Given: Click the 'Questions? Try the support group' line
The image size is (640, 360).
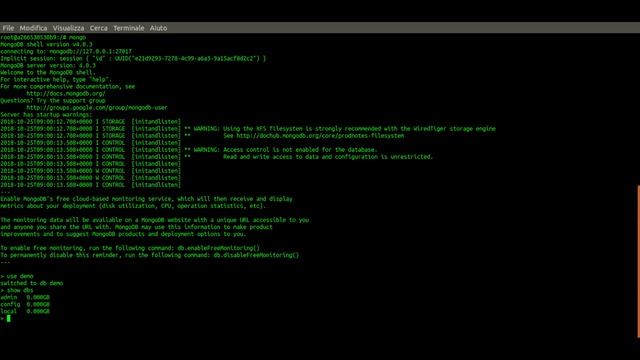Looking at the screenshot, I should tap(53, 100).
